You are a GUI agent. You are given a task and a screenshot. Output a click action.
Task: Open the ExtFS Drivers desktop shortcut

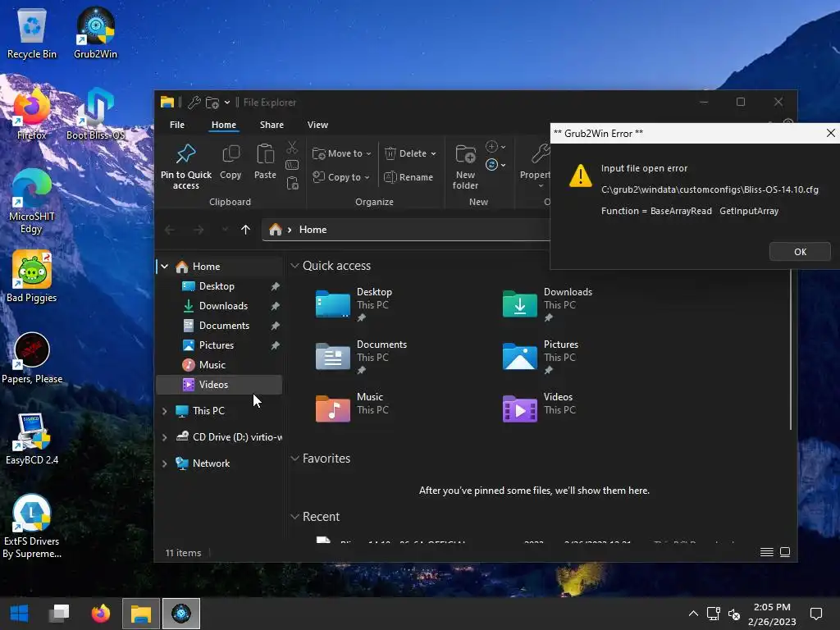pos(32,527)
